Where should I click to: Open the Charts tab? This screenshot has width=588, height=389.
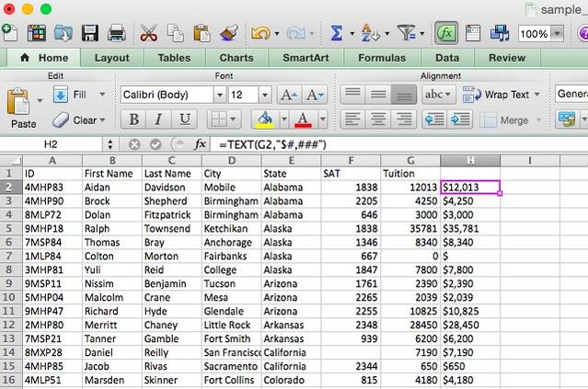[x=236, y=58]
